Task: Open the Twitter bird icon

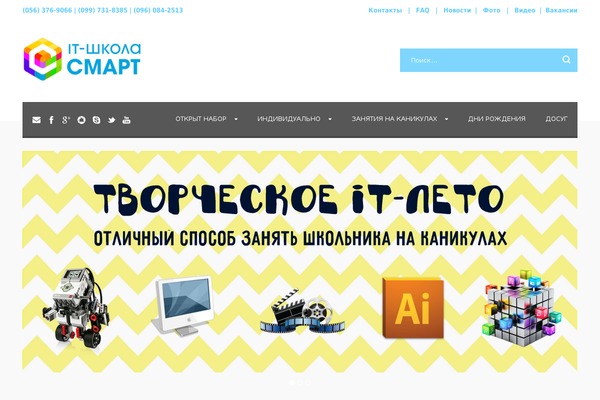Action: [x=111, y=120]
